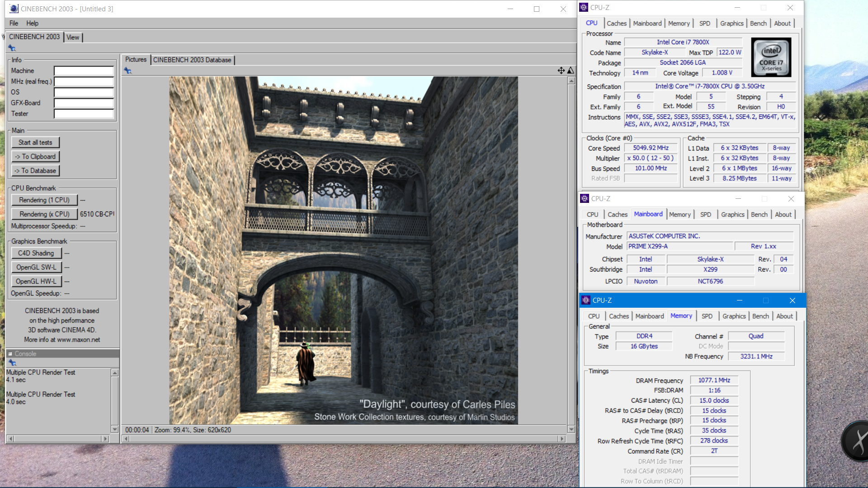Open the CINEBENCH 2003 Database tab
Viewport: 868px width, 488px height.
(x=192, y=60)
